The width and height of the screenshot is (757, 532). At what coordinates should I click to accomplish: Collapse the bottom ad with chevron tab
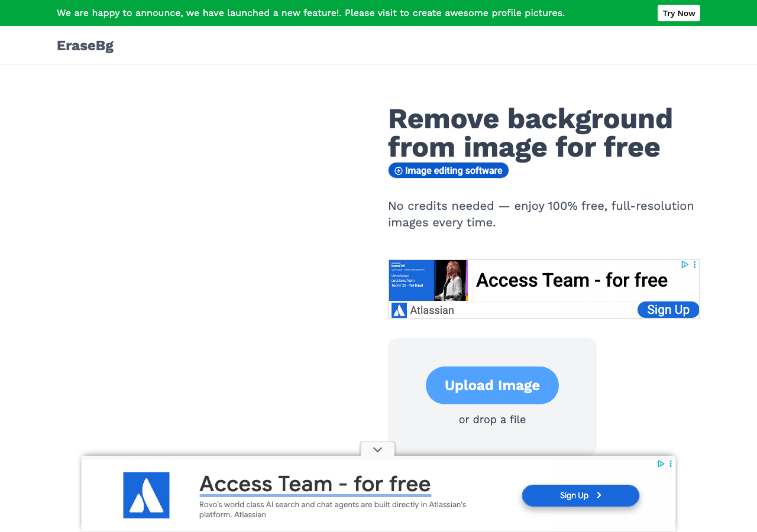click(378, 449)
